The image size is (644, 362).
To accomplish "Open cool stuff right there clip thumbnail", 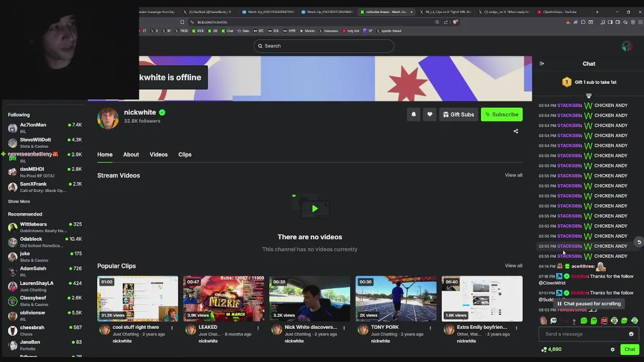I will point(137,298).
